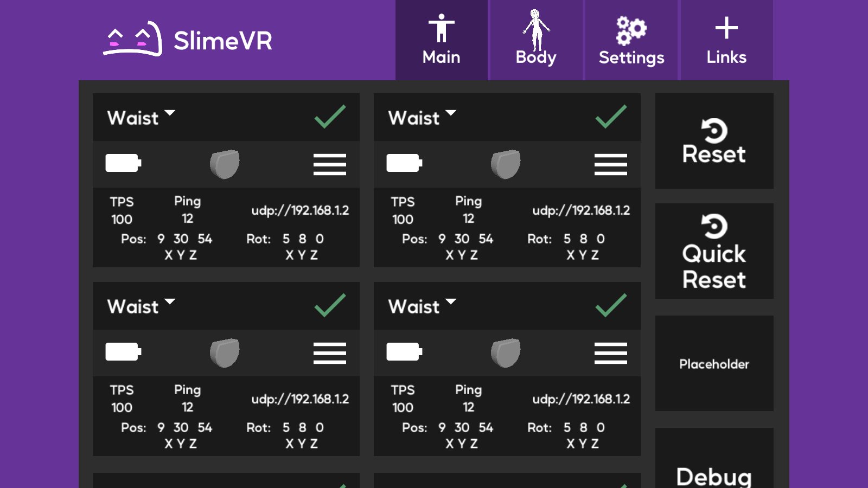
Task: Click the udp://192.168.1.2 address in the top-right card
Action: click(581, 210)
